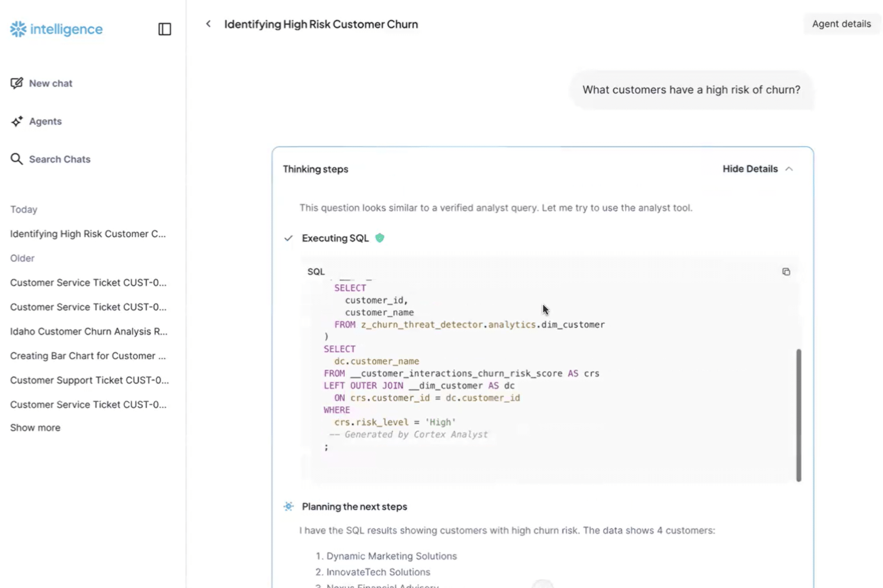The height and width of the screenshot is (588, 883).
Task: Click the Planning the next steps spinner icon
Action: click(288, 506)
